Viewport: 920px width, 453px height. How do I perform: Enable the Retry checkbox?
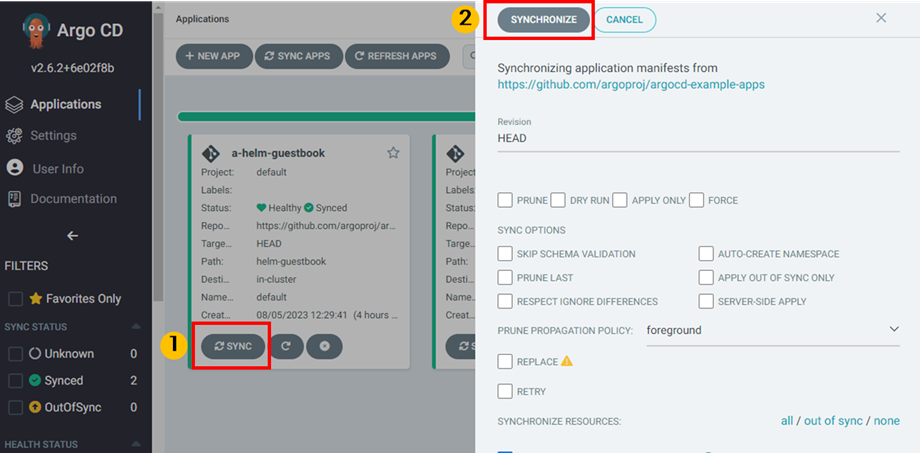[505, 391]
